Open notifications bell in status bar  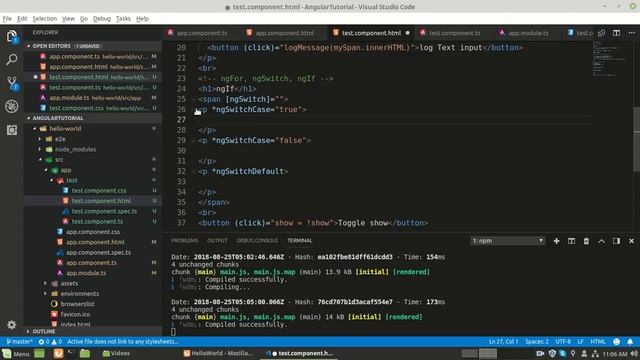(630, 342)
